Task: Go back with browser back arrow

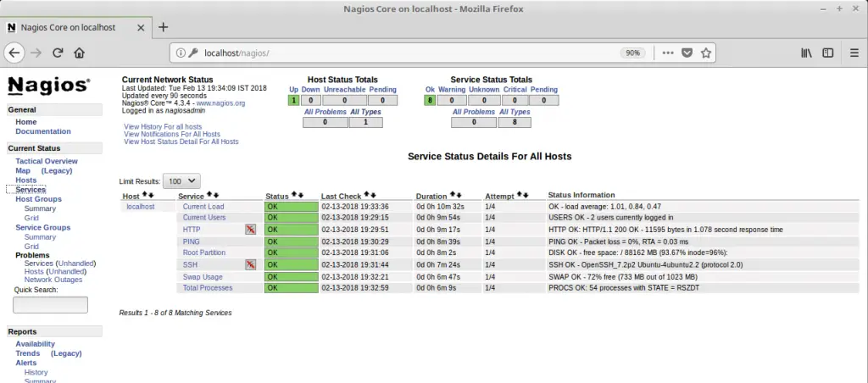Action: 14,53
